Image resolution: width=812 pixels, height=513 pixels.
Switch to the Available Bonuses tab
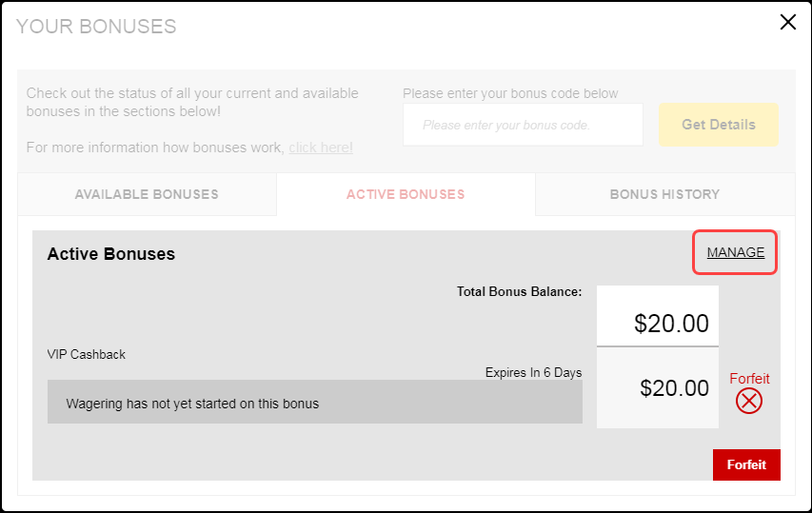pos(147,194)
